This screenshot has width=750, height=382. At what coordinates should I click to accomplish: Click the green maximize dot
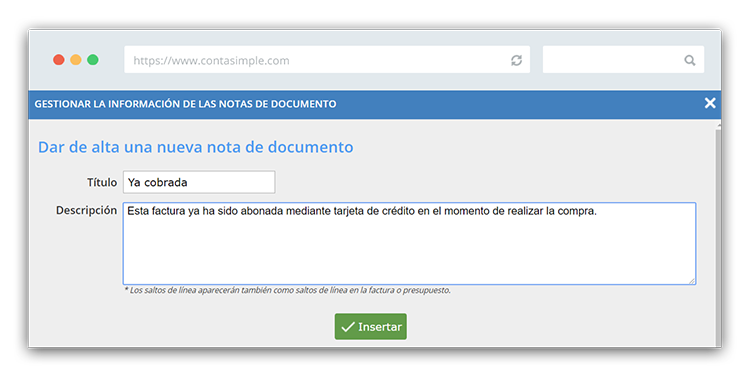[93, 60]
